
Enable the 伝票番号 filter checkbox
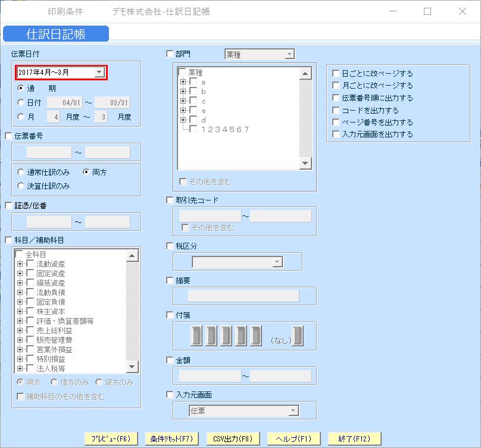7,136
